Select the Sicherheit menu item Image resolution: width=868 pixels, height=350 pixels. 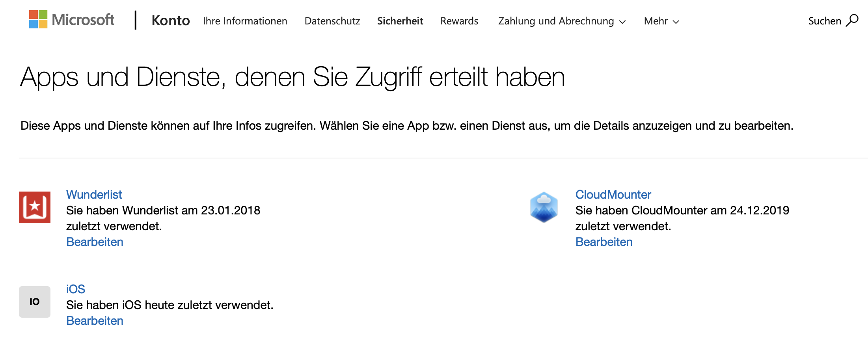[x=400, y=21]
